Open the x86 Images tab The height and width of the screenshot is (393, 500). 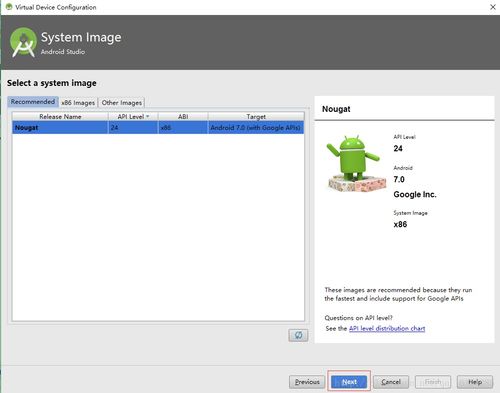pos(78,103)
